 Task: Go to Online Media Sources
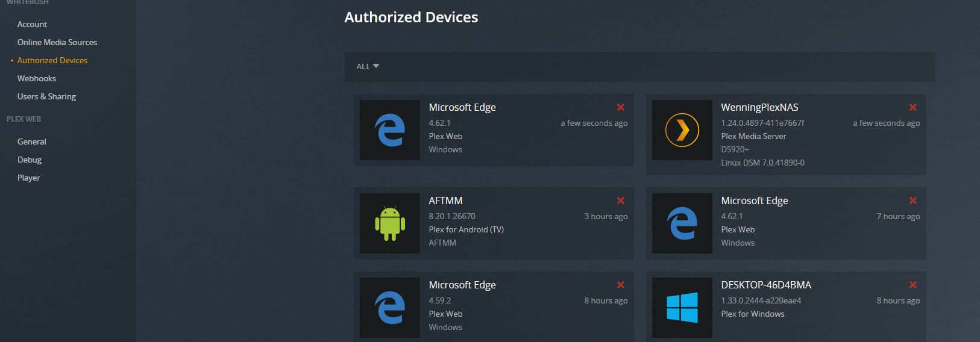click(57, 42)
